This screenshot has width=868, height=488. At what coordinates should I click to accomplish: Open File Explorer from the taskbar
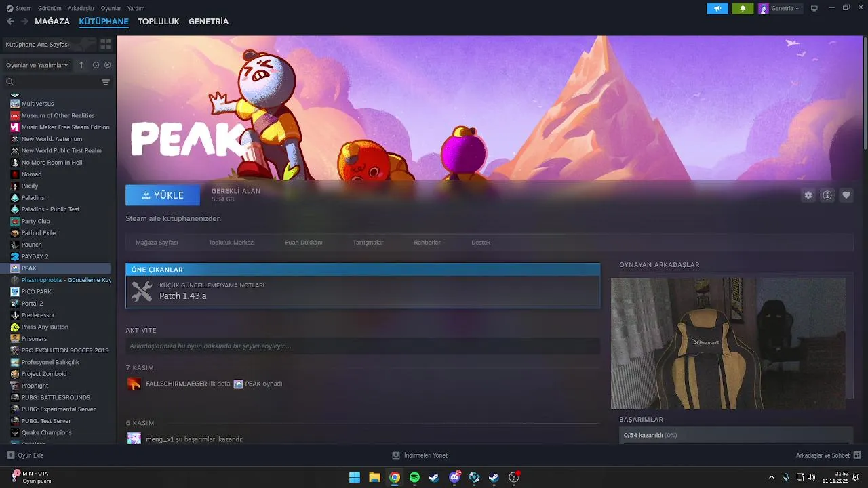tap(374, 477)
